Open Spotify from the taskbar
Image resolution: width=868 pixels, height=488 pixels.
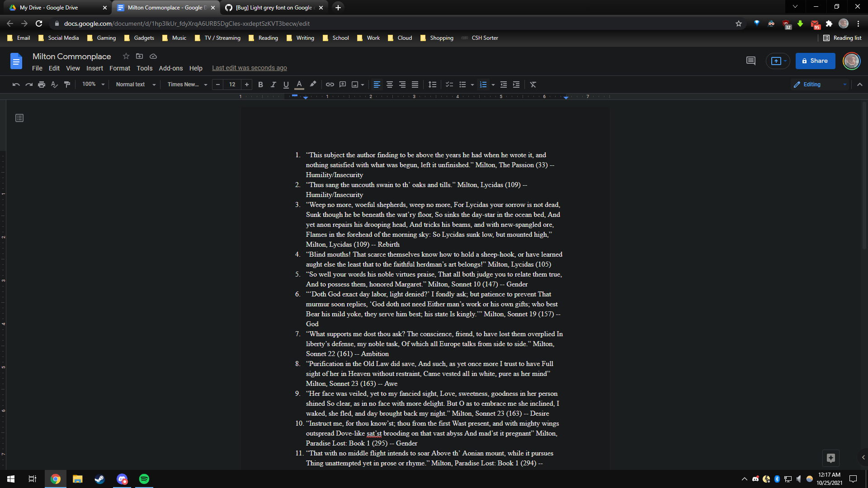[x=144, y=479]
